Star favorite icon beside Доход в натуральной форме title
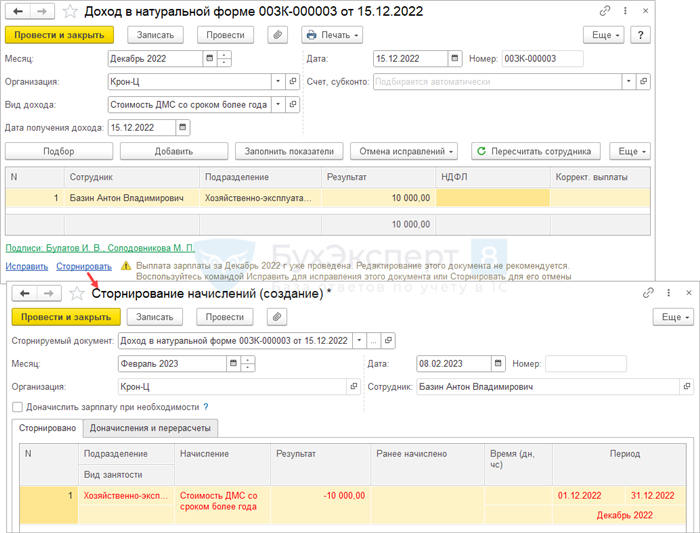The height and width of the screenshot is (533, 700). 70,12
